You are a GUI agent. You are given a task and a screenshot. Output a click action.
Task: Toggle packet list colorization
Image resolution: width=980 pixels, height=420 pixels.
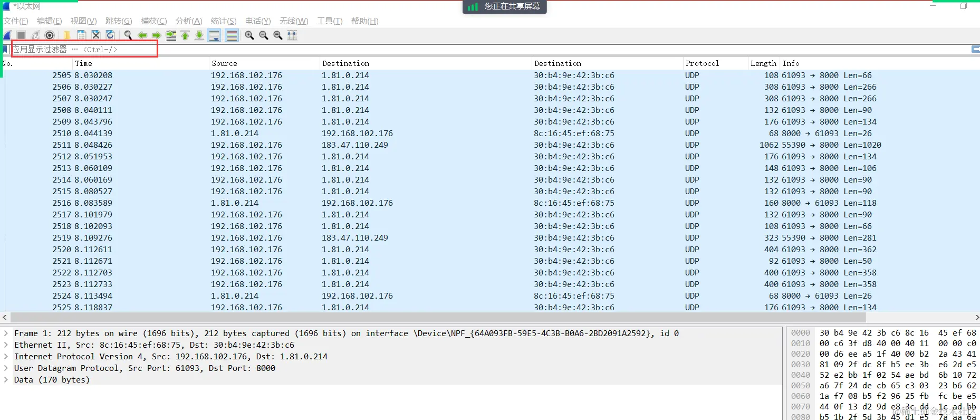(231, 35)
